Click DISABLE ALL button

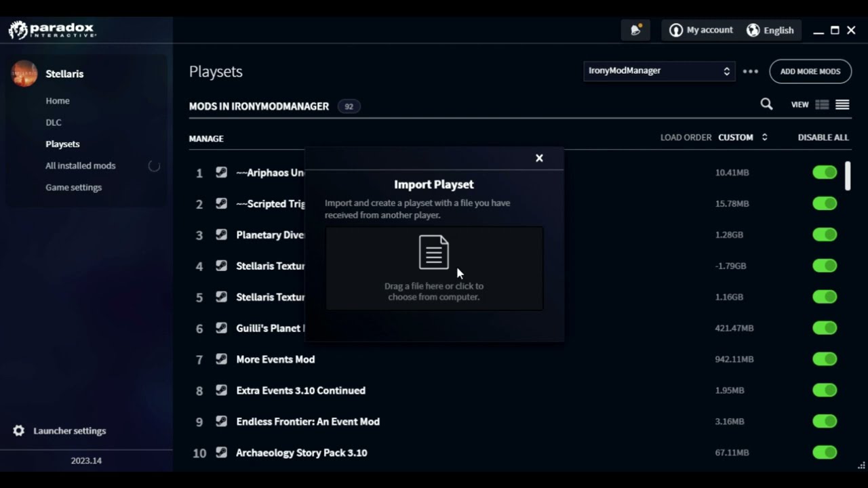pos(823,137)
